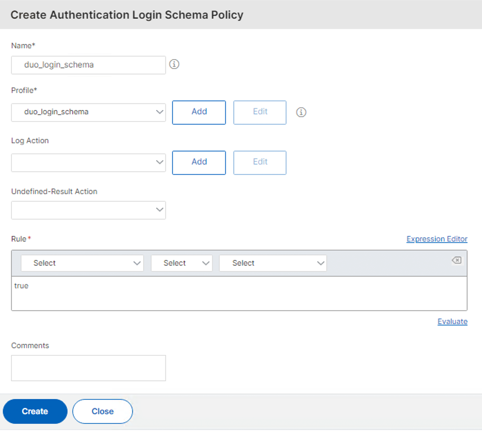Screen dimensions: 482x448
Task: Click into the Name input field
Action: [x=88, y=65]
